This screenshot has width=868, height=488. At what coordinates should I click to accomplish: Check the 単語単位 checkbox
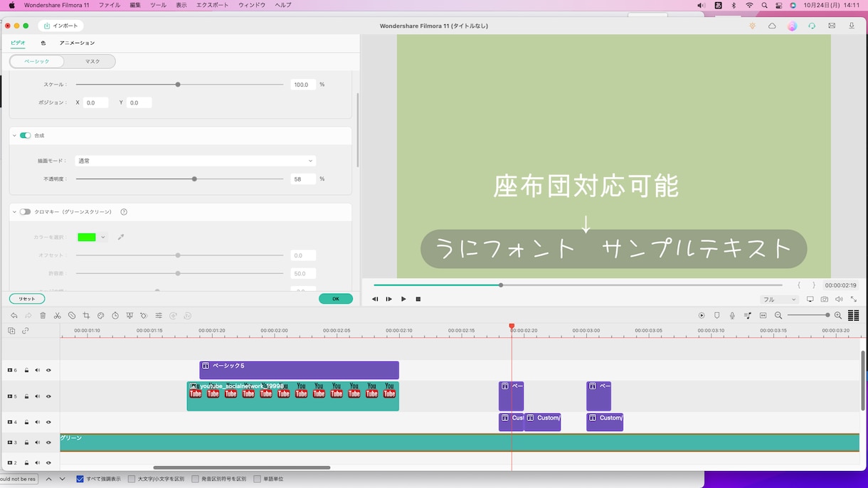[258, 479]
